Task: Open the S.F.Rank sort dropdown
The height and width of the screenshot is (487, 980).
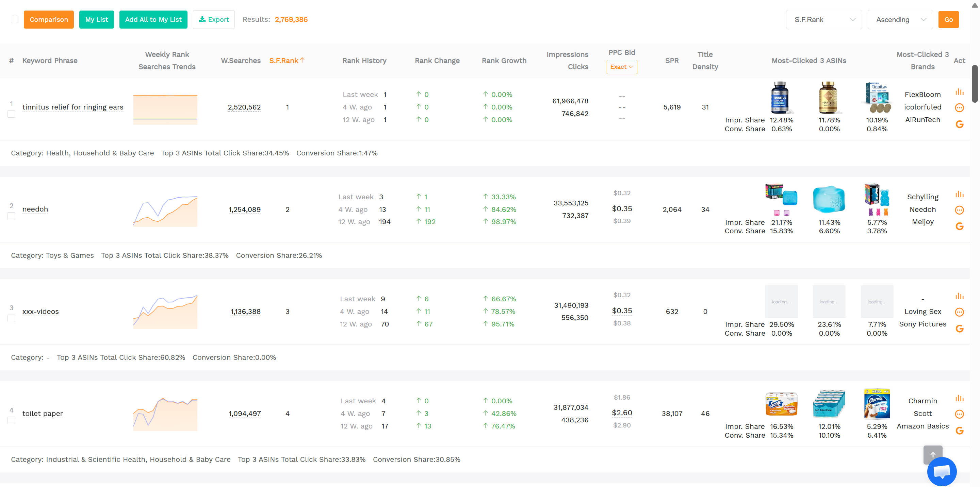Action: [x=823, y=19]
